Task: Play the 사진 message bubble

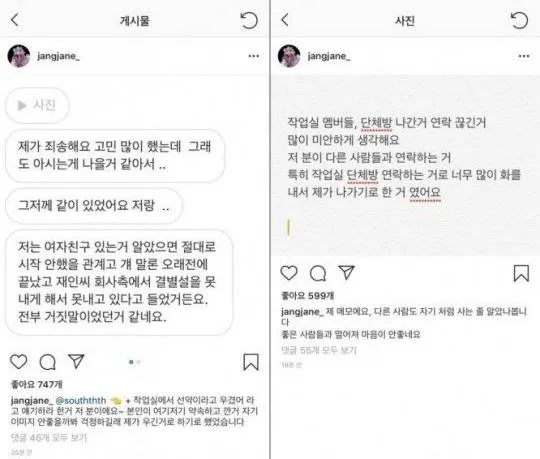Action: (37, 105)
